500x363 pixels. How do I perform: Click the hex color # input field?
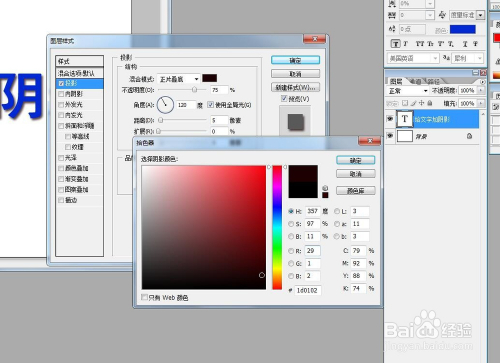pyautogui.click(x=308, y=290)
